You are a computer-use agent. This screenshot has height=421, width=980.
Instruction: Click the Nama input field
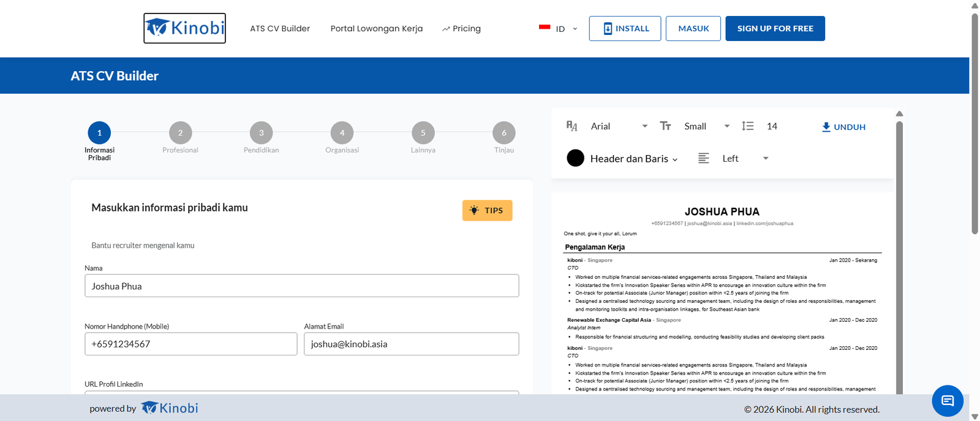[x=302, y=286]
